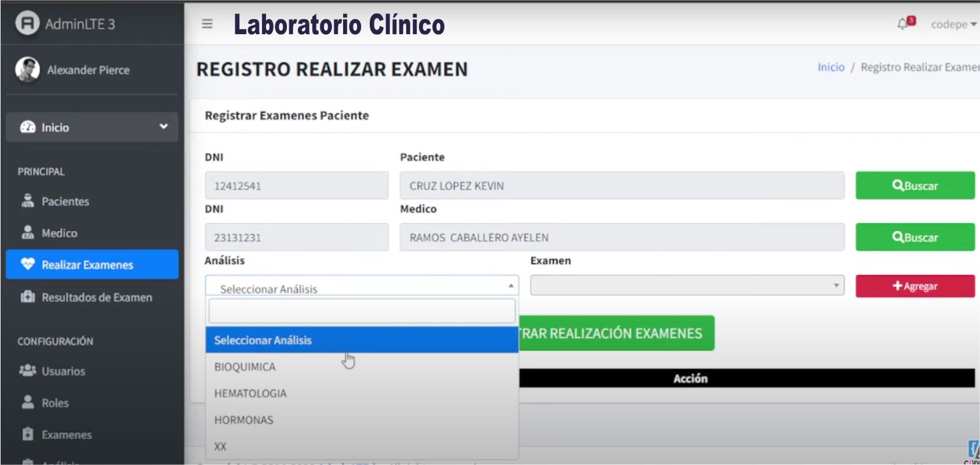The width and height of the screenshot is (980, 465).
Task: Open the codepe user dropdown
Action: tap(953, 24)
